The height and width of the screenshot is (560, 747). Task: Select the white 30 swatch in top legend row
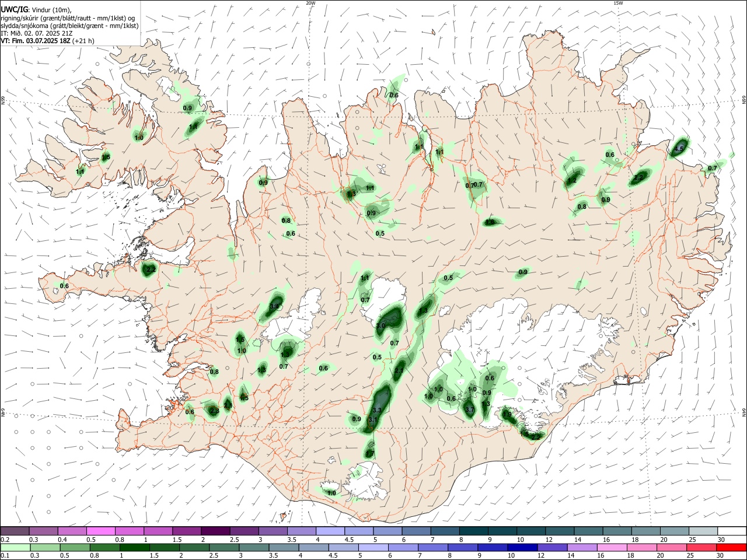(x=732, y=531)
